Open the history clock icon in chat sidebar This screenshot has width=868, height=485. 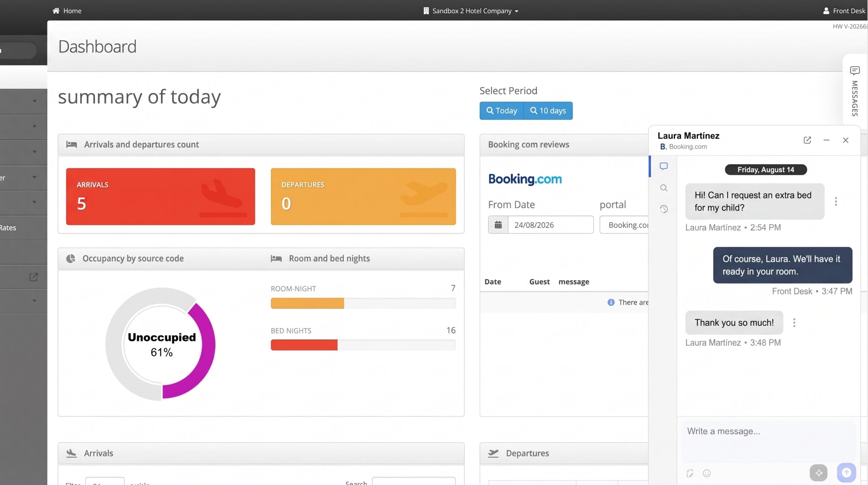[664, 209]
